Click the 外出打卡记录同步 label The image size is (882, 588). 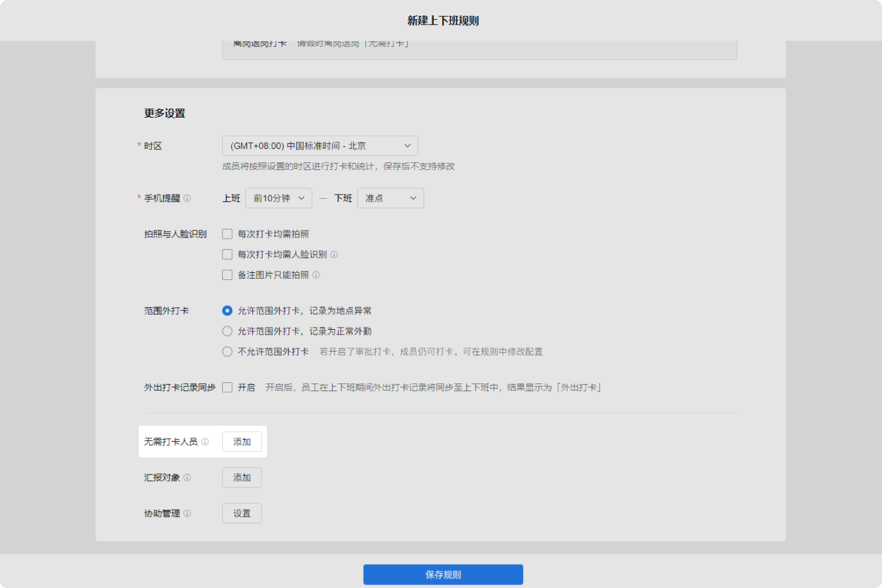coord(180,387)
